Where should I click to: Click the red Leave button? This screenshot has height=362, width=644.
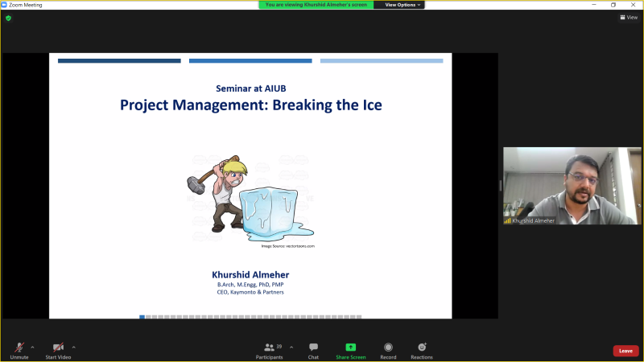coord(625,351)
